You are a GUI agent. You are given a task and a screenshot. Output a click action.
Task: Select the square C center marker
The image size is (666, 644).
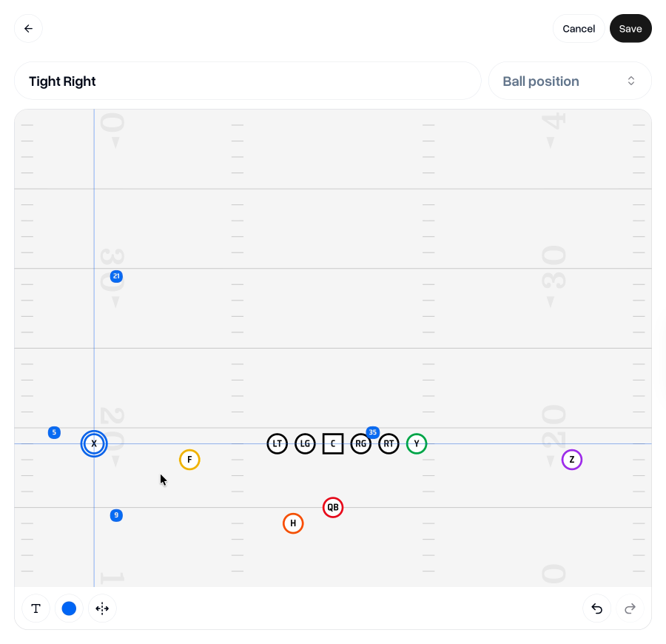click(333, 444)
